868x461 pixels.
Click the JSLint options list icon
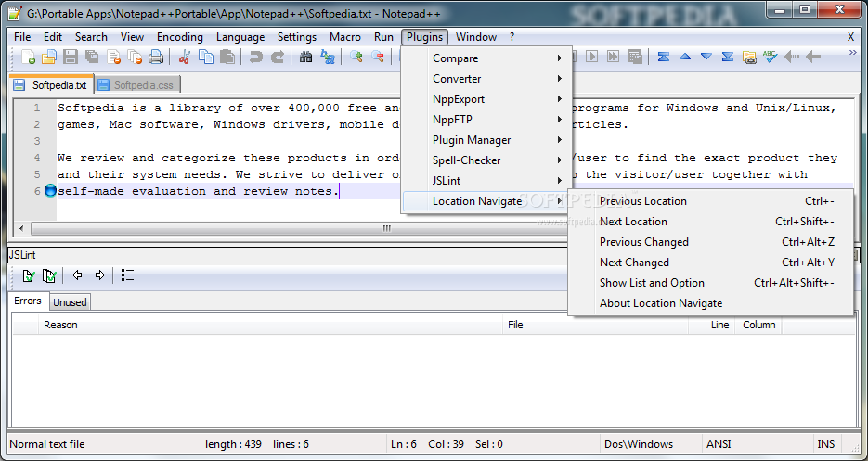[127, 275]
